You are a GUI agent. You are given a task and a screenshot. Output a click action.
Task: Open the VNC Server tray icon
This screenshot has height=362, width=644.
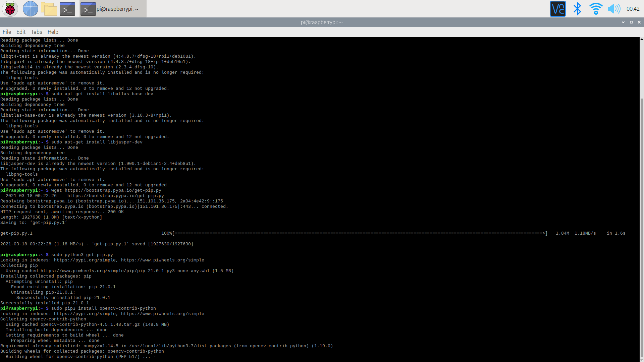tap(557, 9)
